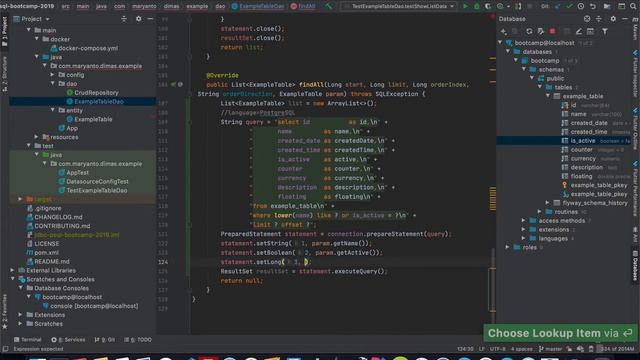
Task: Click Git commit checkmark icon
Action: coord(569,6)
